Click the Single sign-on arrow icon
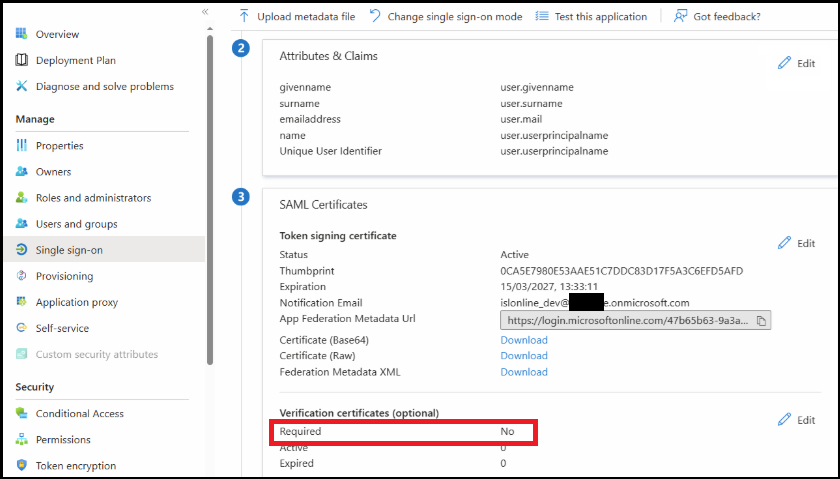Screen dimensions: 840x479 click(x=21, y=250)
